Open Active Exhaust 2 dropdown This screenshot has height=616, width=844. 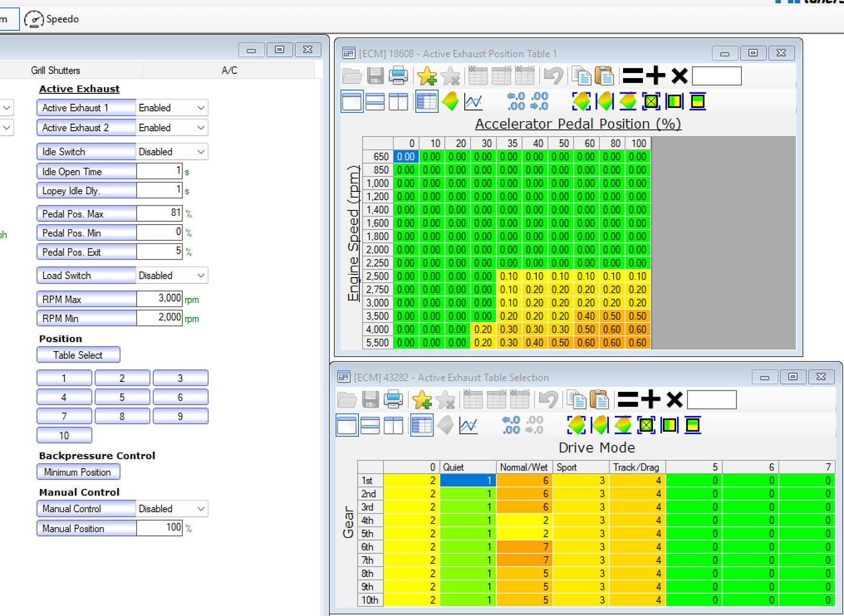(172, 128)
